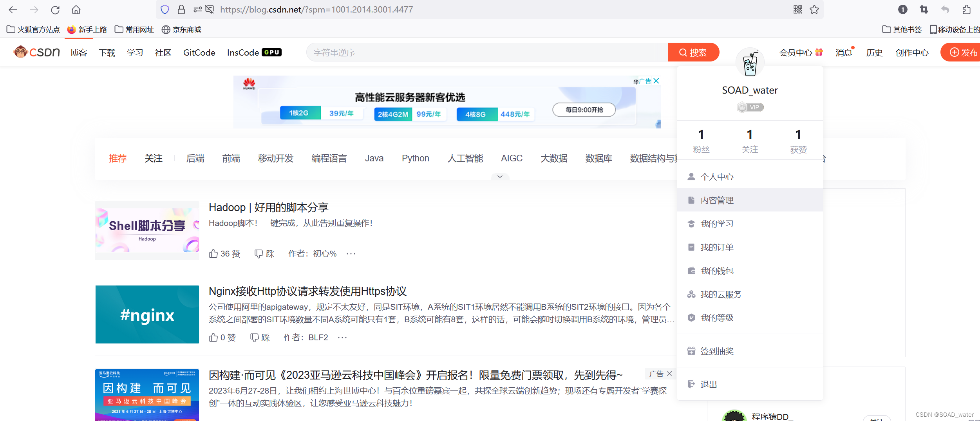Select 退出 to log out
980x421 pixels.
tap(750, 384)
